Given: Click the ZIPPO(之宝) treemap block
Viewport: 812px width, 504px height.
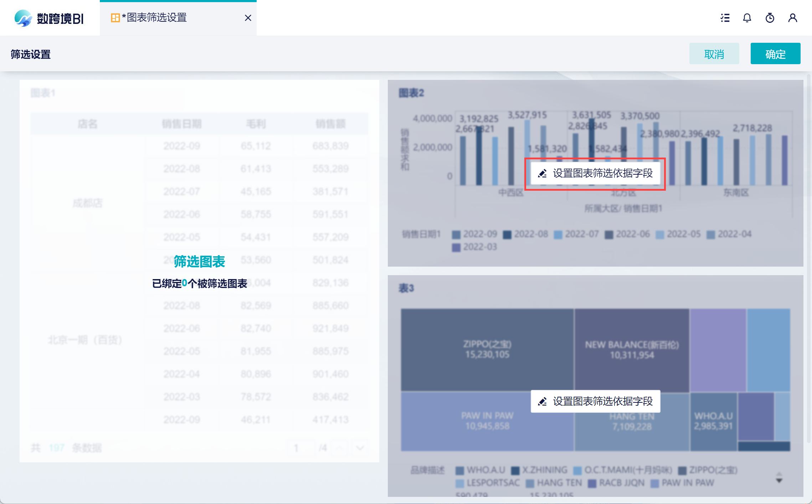Looking at the screenshot, I should click(x=487, y=349).
